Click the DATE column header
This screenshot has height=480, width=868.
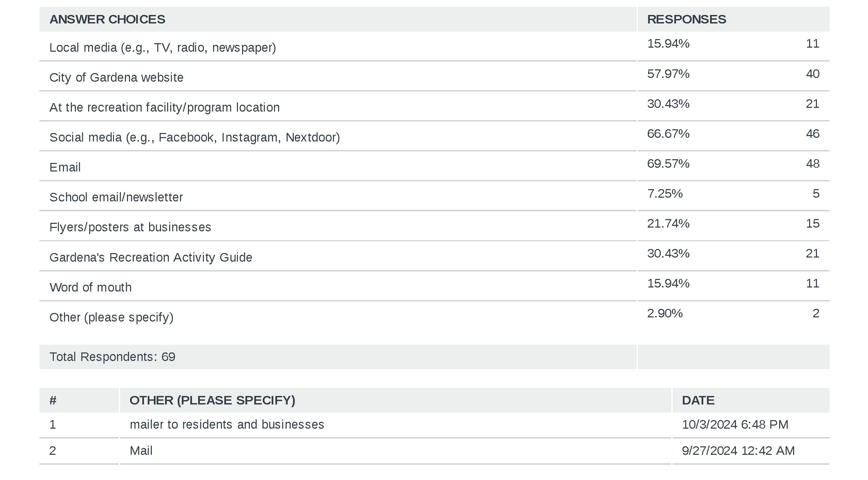tap(698, 400)
